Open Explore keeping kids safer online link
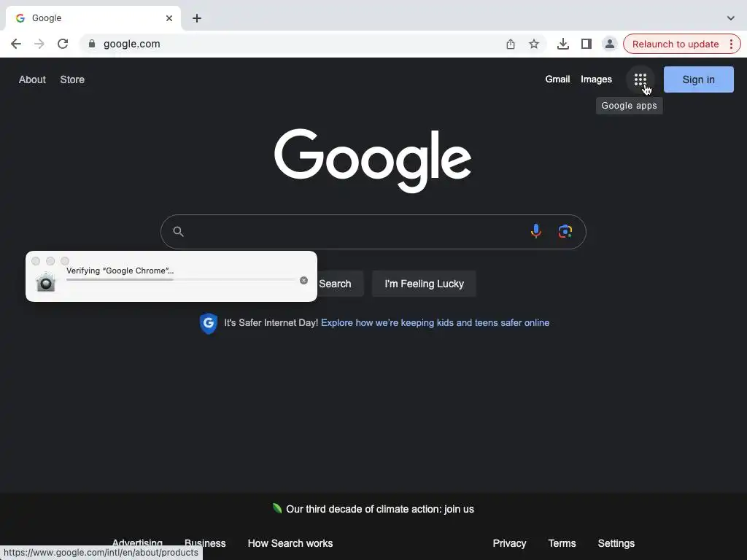This screenshot has height=560, width=747. pos(435,323)
